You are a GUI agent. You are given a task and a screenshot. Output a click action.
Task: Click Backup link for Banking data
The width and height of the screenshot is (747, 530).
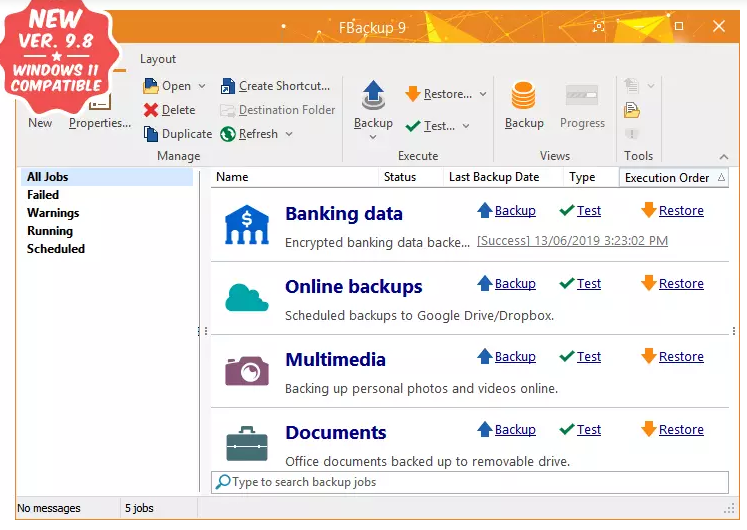click(515, 210)
